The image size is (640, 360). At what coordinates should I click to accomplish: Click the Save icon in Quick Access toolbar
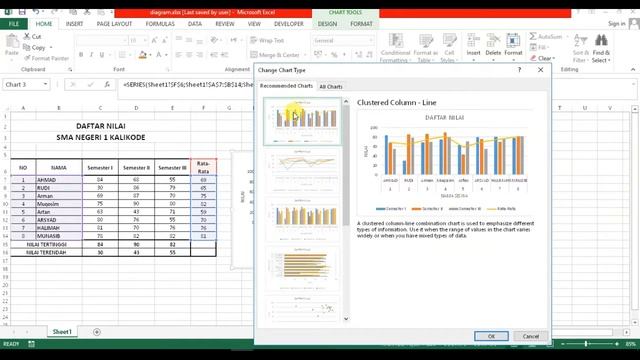pyautogui.click(x=22, y=12)
